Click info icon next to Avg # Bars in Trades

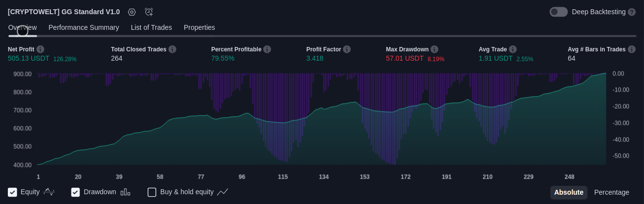point(632,49)
